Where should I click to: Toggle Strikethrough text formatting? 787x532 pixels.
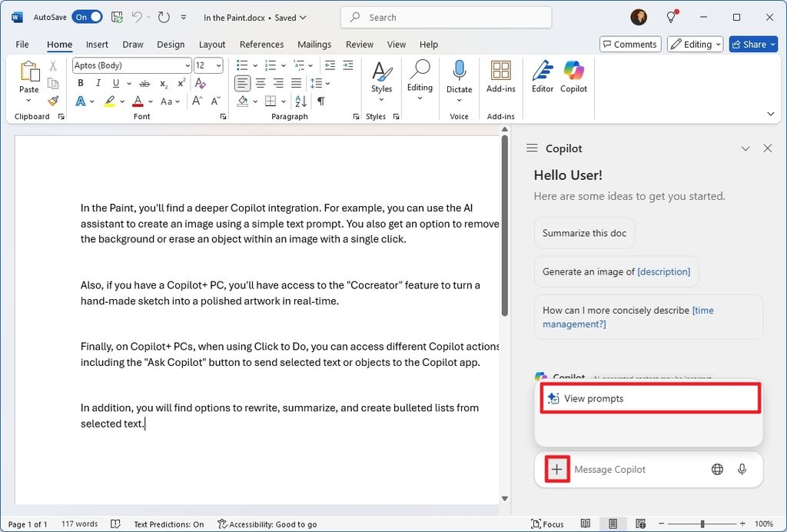tap(144, 83)
